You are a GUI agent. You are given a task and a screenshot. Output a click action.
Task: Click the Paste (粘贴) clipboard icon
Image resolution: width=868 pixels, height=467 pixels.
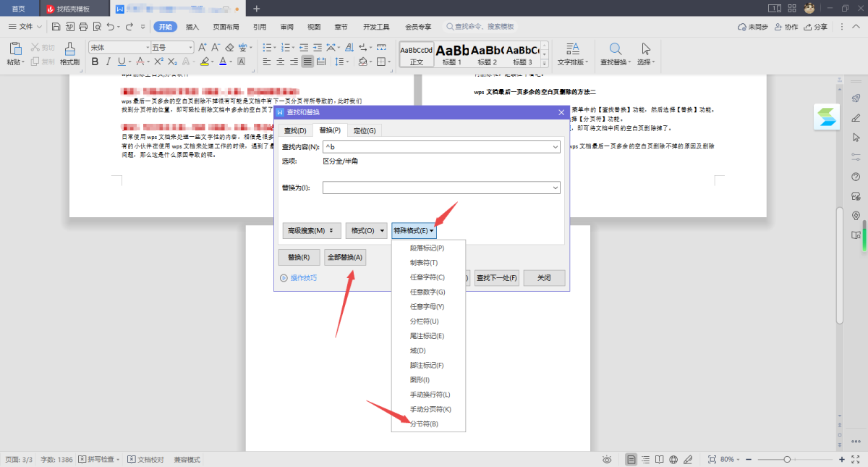pyautogui.click(x=15, y=49)
